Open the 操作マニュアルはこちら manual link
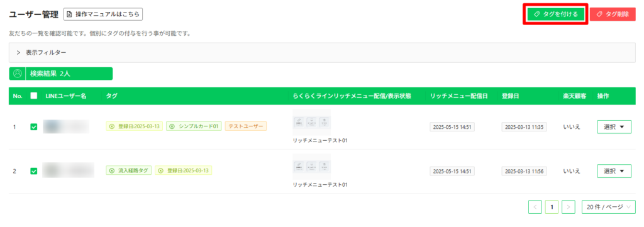Viewport: 644px width, 227px height. pos(103,14)
